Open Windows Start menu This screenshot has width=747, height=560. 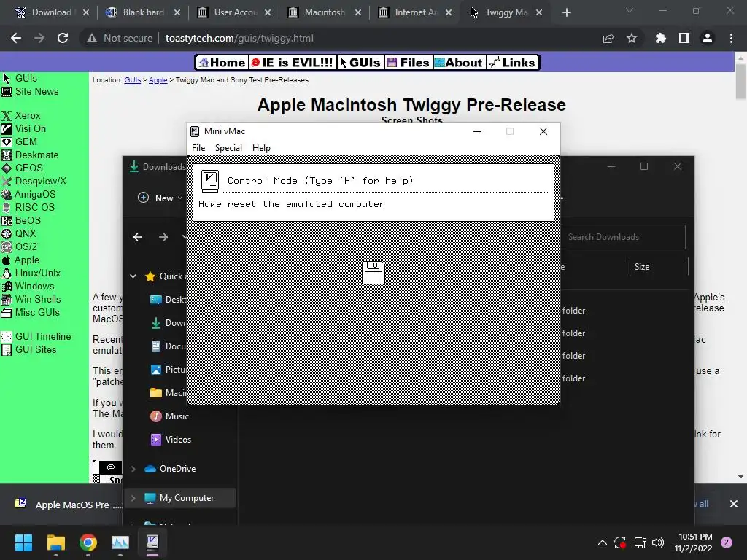click(23, 542)
